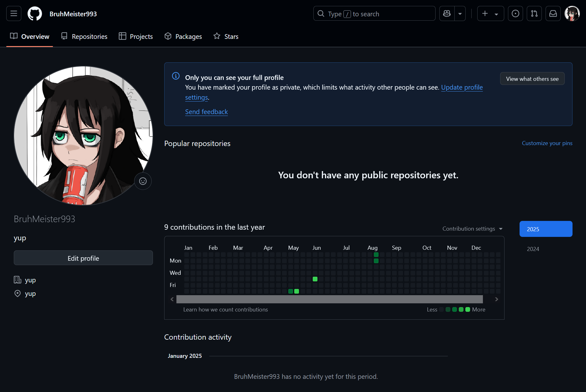Select the 2024 year filter
The image size is (586, 392).
(546, 249)
